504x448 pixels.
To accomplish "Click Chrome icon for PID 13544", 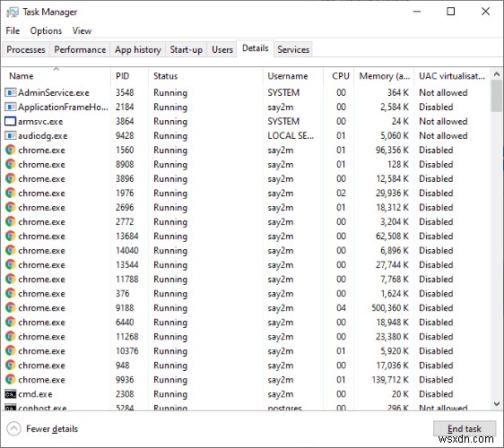I will (10, 265).
